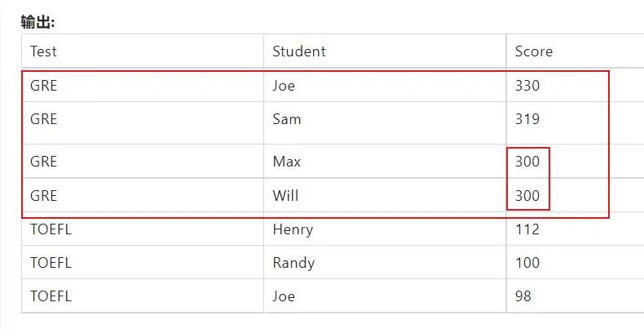
Task: Click the Will student cell
Action: point(285,196)
